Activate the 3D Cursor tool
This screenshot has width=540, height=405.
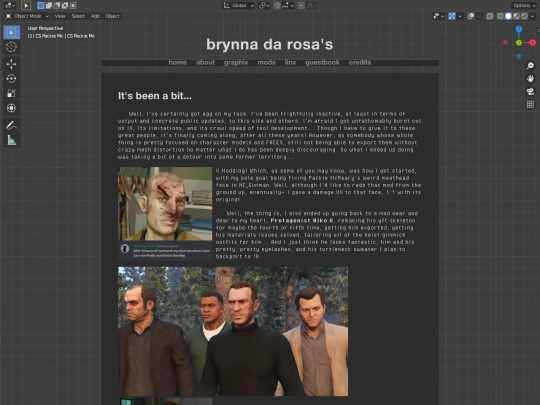click(x=11, y=47)
